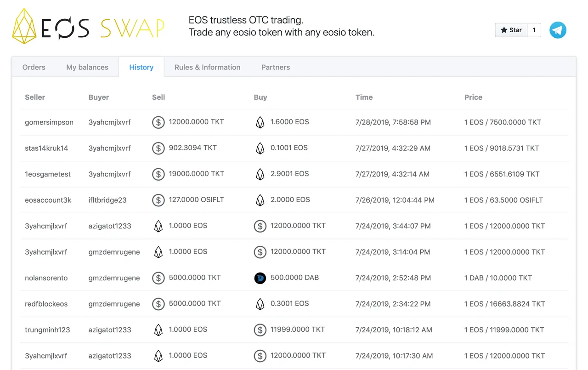Click the TKT icon in gomersimpson row

(158, 122)
